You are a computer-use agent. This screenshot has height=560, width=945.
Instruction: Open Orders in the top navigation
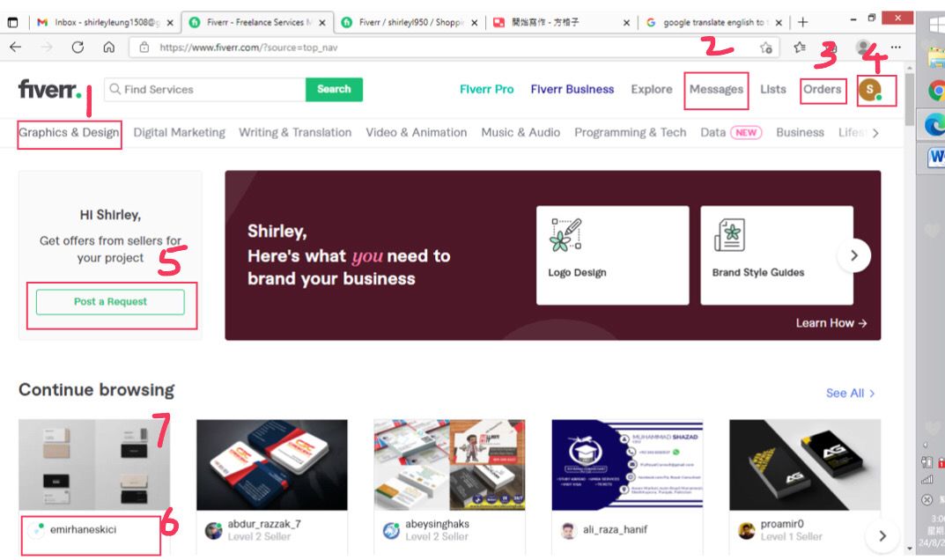click(822, 89)
